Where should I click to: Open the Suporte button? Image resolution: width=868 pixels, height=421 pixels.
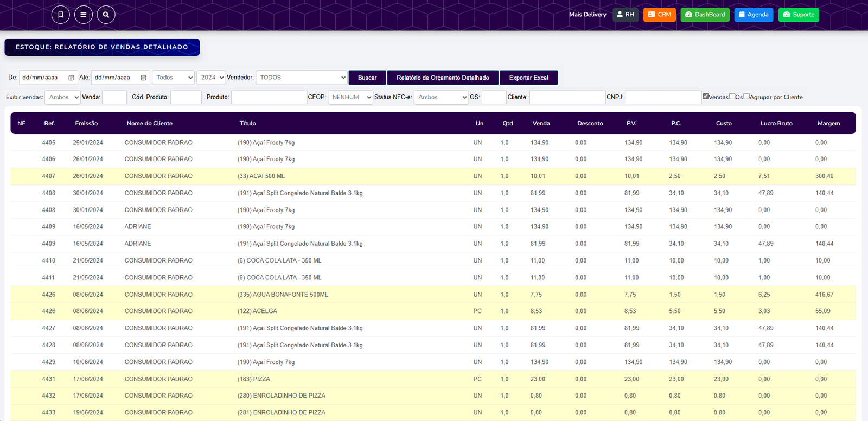(x=799, y=15)
